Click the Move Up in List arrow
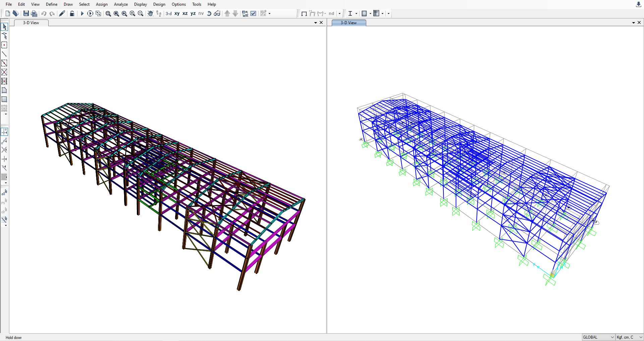644x341 pixels. (x=227, y=13)
